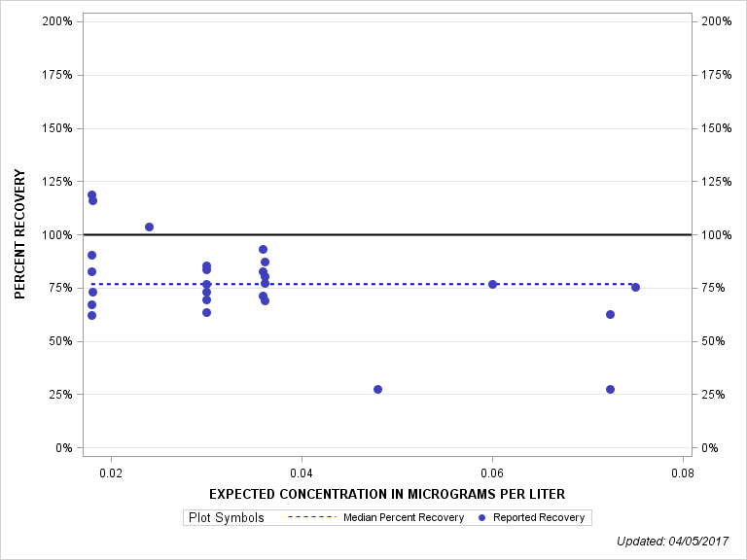Screen dimensions: 747x560
Task: Click the EXPECTED CONCENTRATION axis title
Action: (x=387, y=494)
